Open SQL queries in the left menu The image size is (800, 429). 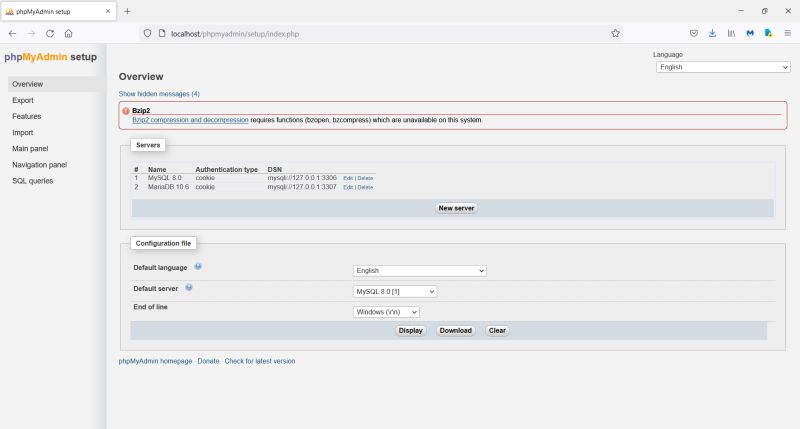pos(33,181)
